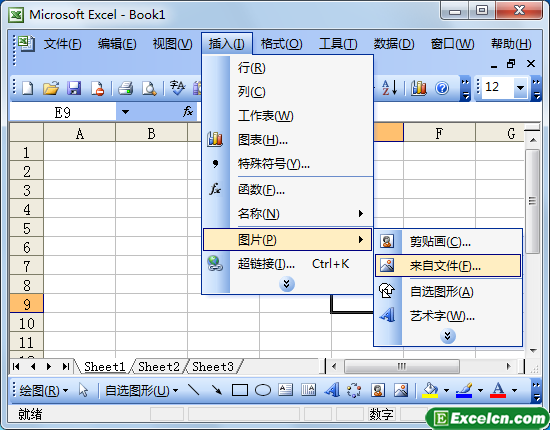The image size is (550, 430).
Task: Apply font color red A icon
Action: coord(498,390)
